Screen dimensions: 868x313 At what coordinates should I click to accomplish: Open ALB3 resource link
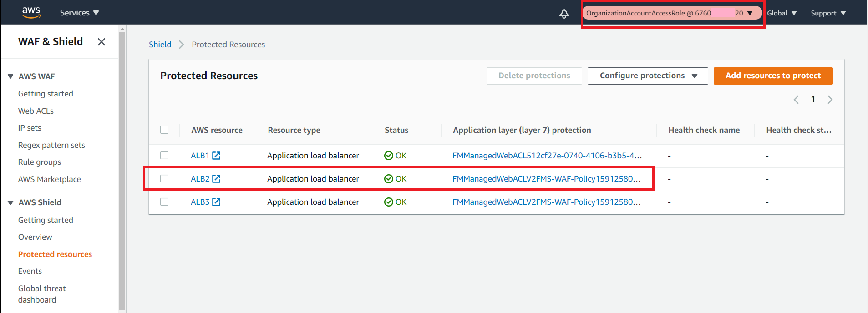200,202
